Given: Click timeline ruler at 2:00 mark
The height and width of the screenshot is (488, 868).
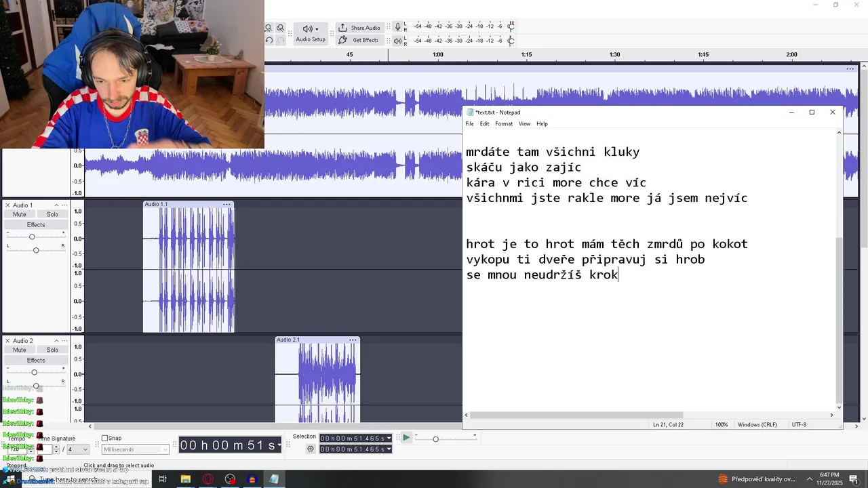Looking at the screenshot, I should click(791, 54).
